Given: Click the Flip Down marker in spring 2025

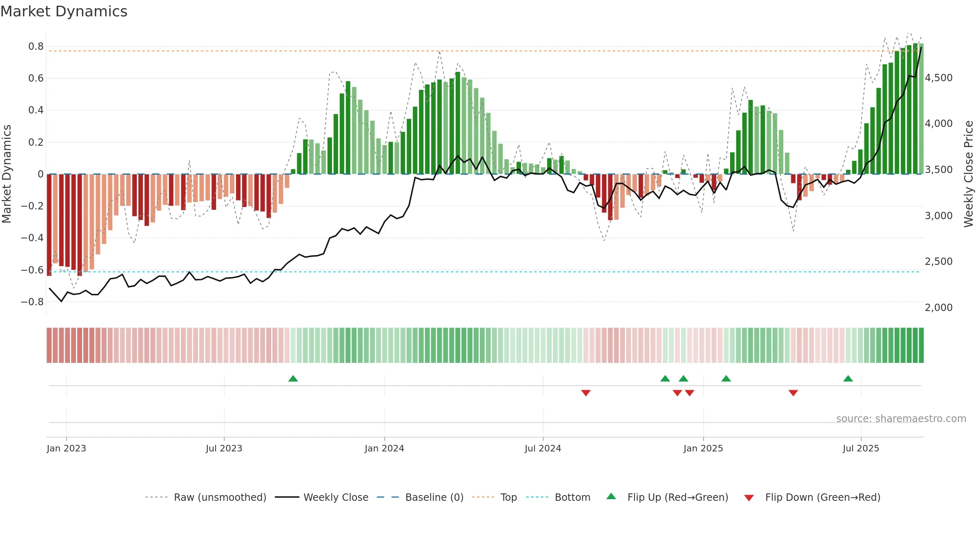Looking at the screenshot, I should coord(793,393).
